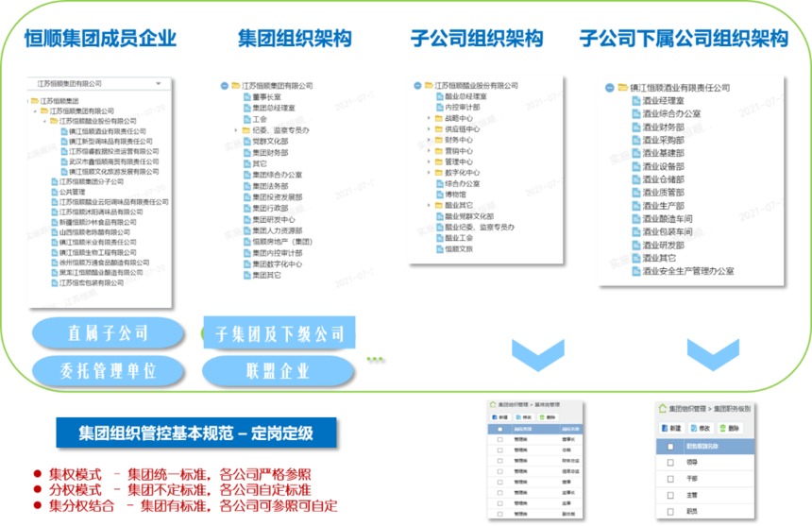
Task: Select 醋业党群文化部 in subsidiary tree
Action: (x=469, y=216)
